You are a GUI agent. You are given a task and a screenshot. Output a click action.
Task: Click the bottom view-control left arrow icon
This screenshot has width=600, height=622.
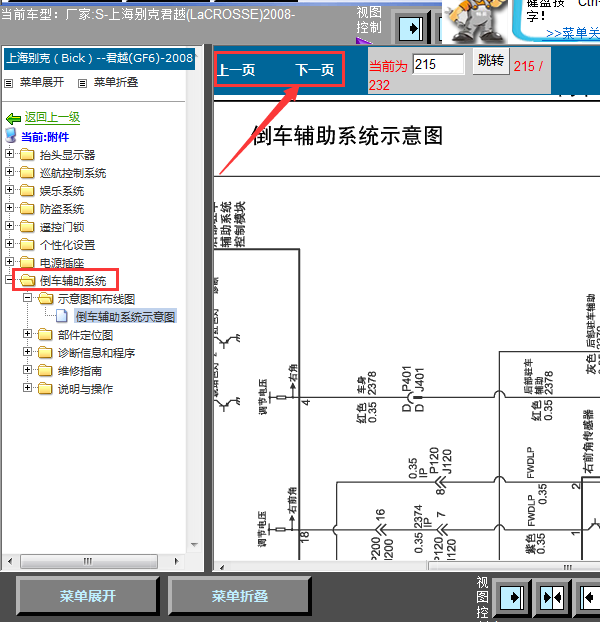point(590,597)
